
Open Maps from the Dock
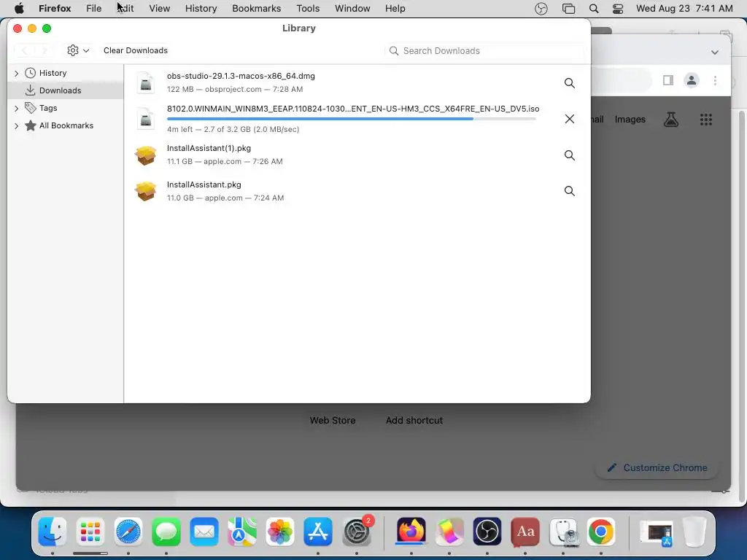click(x=242, y=532)
